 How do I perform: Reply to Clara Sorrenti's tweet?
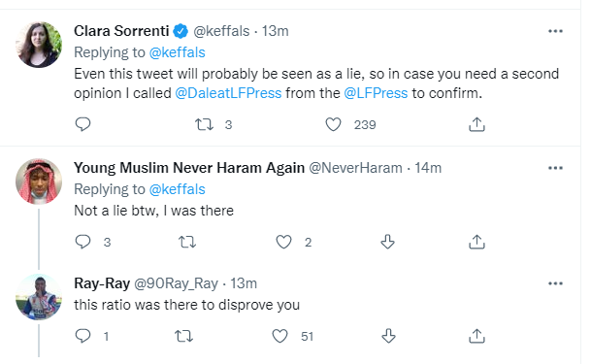82,124
